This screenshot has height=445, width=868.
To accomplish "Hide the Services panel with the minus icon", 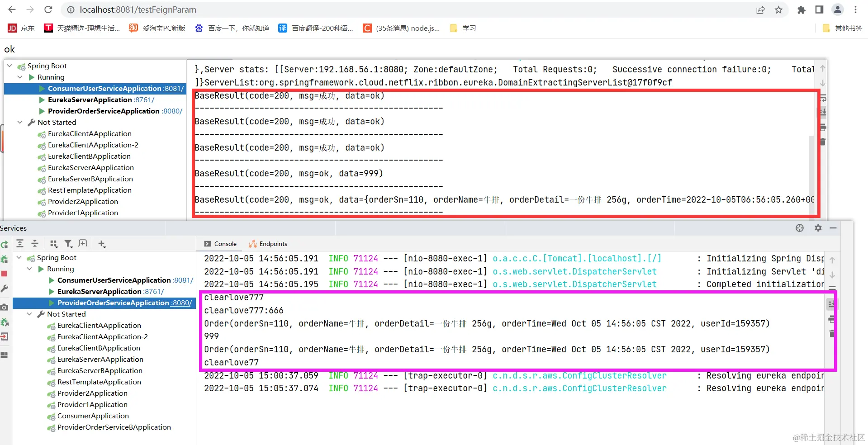I will 833,228.
